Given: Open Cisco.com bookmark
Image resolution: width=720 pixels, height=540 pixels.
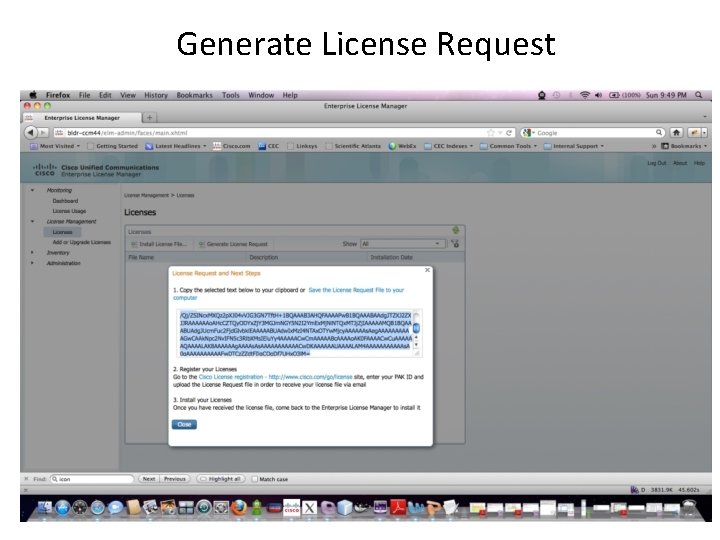Looking at the screenshot, I should click(232, 146).
